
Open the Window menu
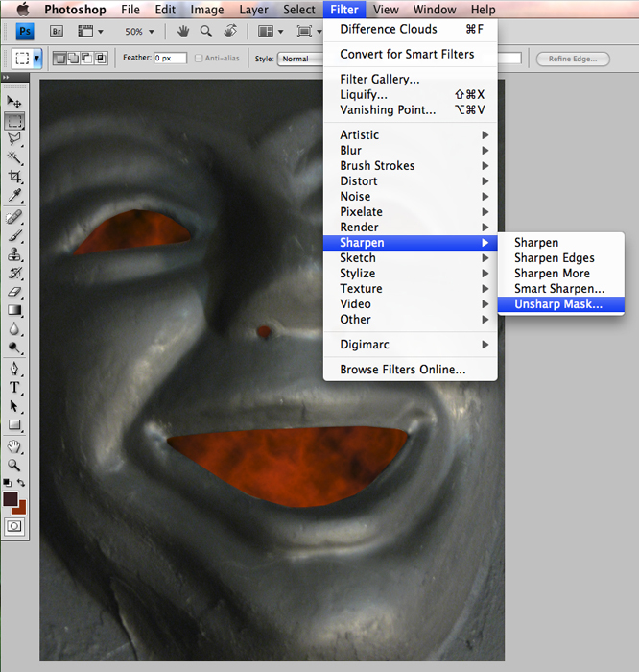coord(435,10)
